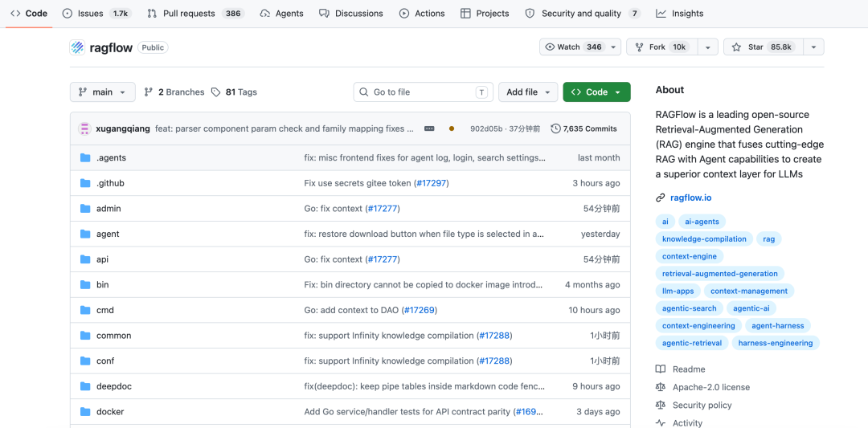This screenshot has width=868, height=428.
Task: Select the llm-apps topic tag
Action: coord(678,291)
